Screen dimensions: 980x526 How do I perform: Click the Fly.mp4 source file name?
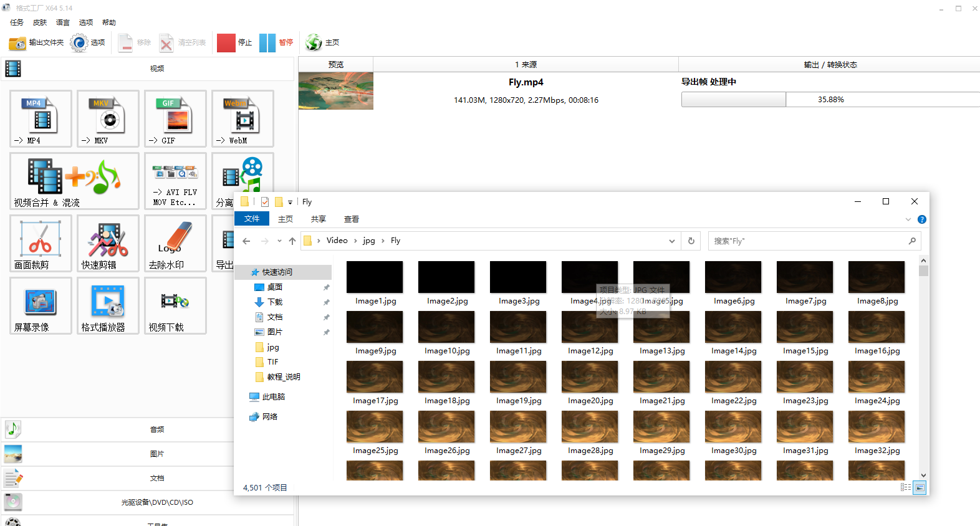[x=526, y=82]
